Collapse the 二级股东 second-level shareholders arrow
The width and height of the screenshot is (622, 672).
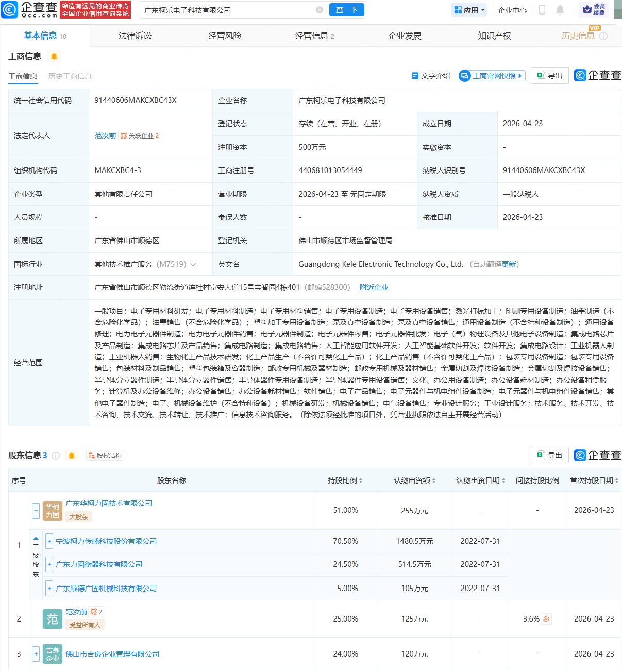tap(36, 538)
